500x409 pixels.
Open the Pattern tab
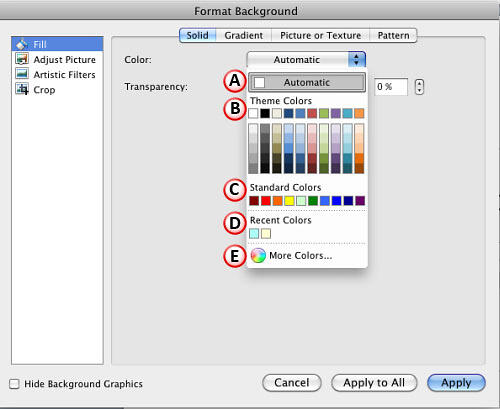(x=393, y=35)
